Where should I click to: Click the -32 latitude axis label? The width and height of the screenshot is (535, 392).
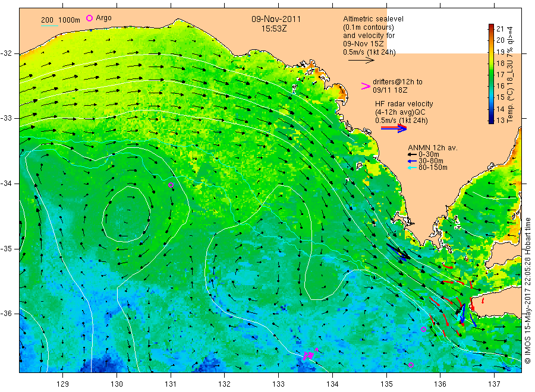[6, 53]
